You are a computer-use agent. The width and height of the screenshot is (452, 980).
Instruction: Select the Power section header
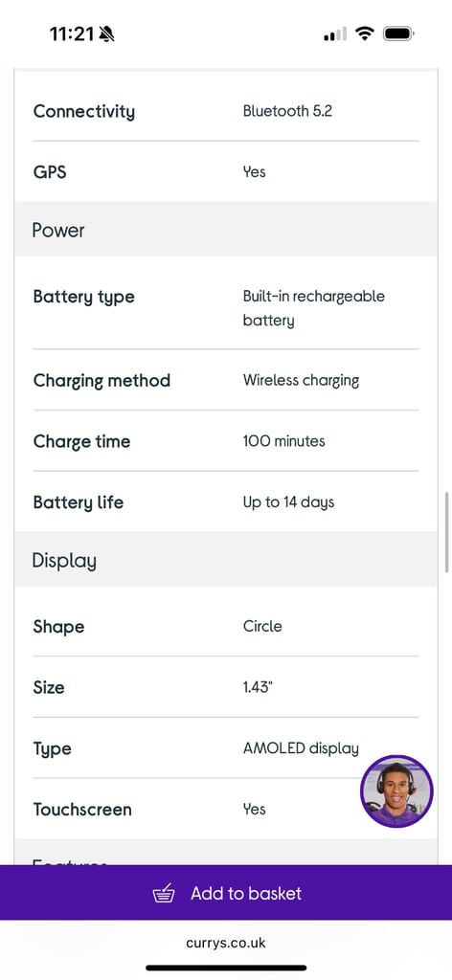pos(226,230)
